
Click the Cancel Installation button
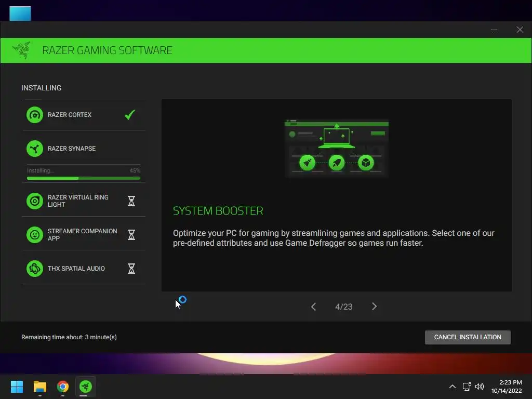pyautogui.click(x=468, y=337)
